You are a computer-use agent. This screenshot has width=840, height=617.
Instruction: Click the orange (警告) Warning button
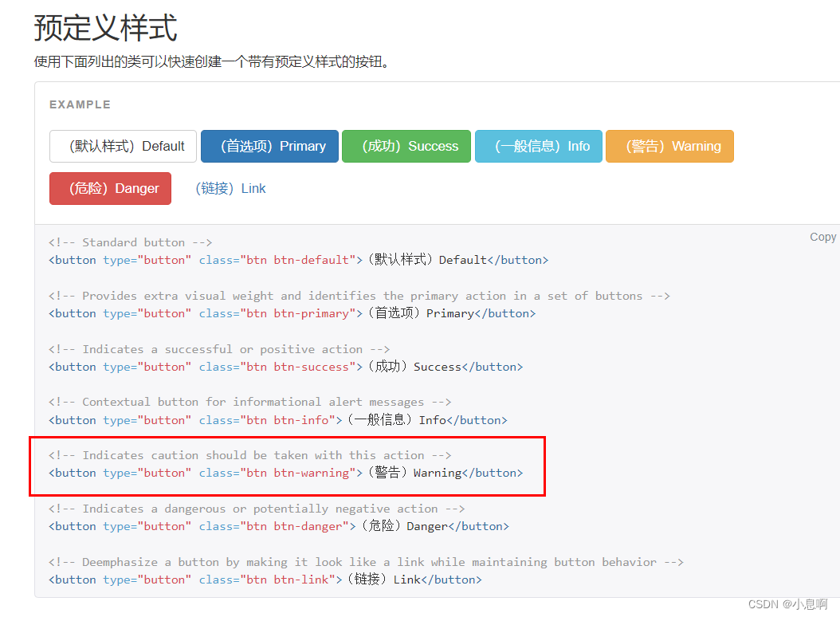point(669,146)
